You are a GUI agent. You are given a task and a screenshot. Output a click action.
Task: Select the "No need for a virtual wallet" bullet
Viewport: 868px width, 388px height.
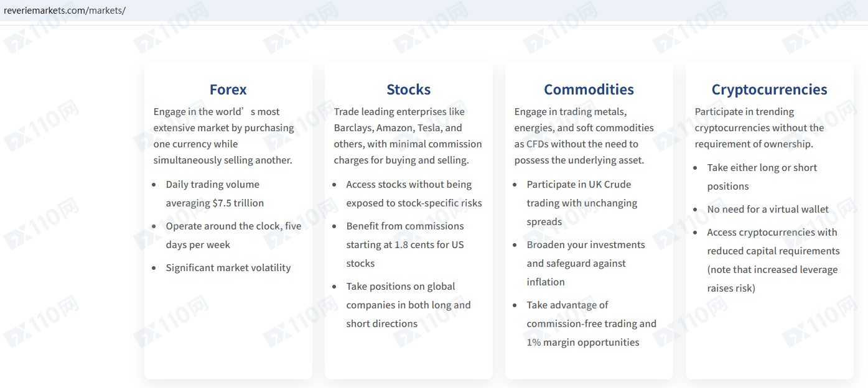click(x=768, y=209)
